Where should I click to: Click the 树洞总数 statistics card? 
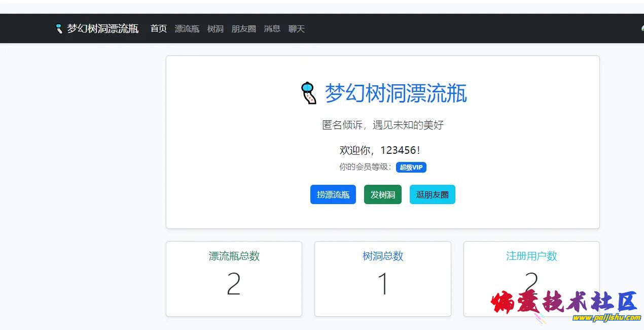coord(383,279)
